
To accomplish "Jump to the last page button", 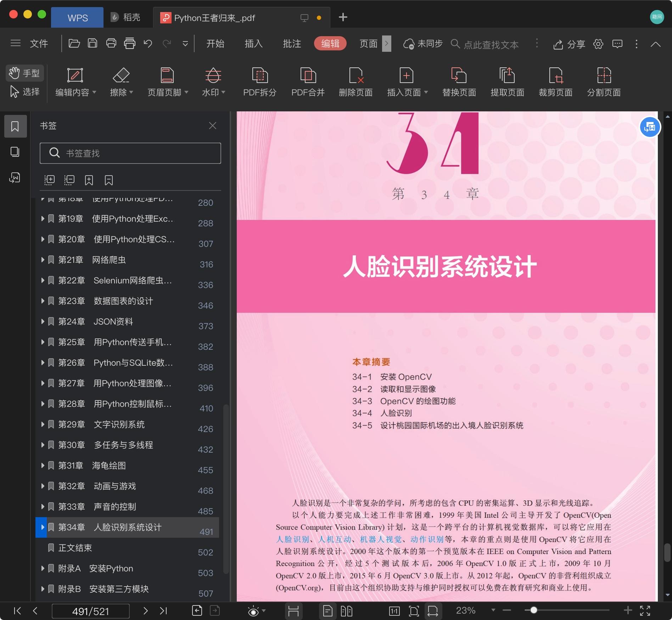I will [x=163, y=611].
